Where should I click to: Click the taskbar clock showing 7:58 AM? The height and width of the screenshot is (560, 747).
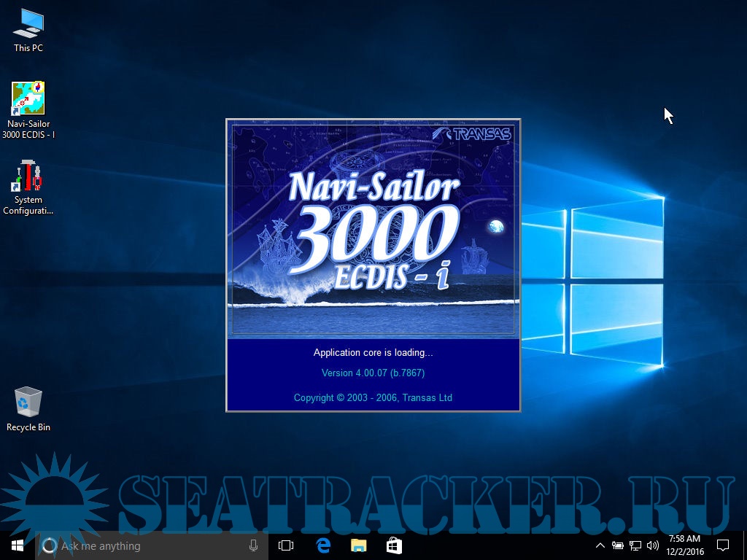coord(684,545)
